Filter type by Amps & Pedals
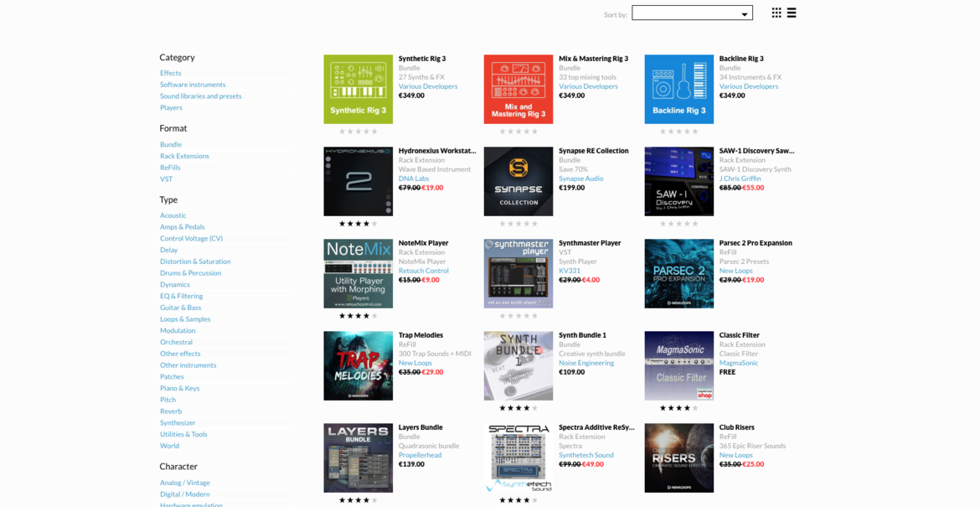Screen dimensions: 980x507 tap(183, 227)
